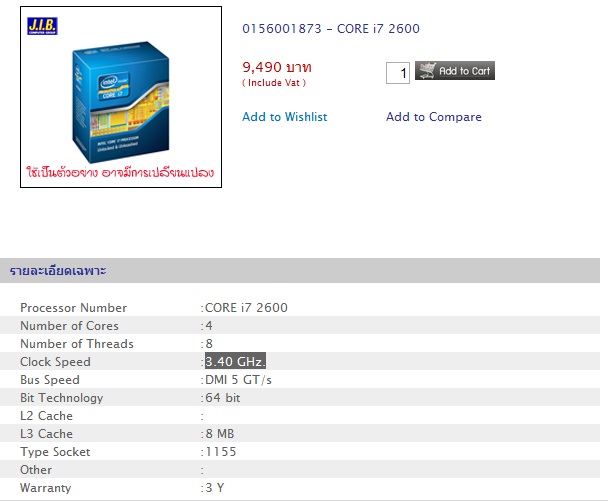Select the Bit Technology value 64 bit
This screenshot has height=501, width=608.
point(222,398)
